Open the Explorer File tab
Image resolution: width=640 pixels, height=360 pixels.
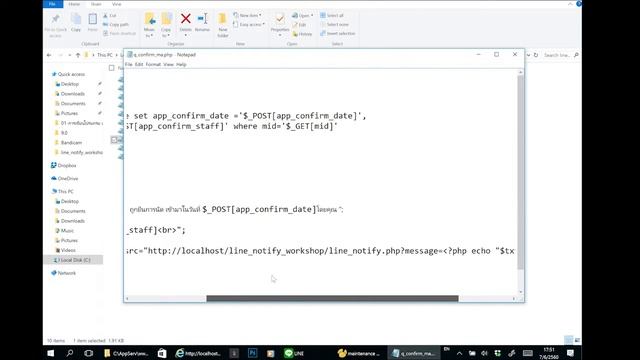tap(53, 4)
